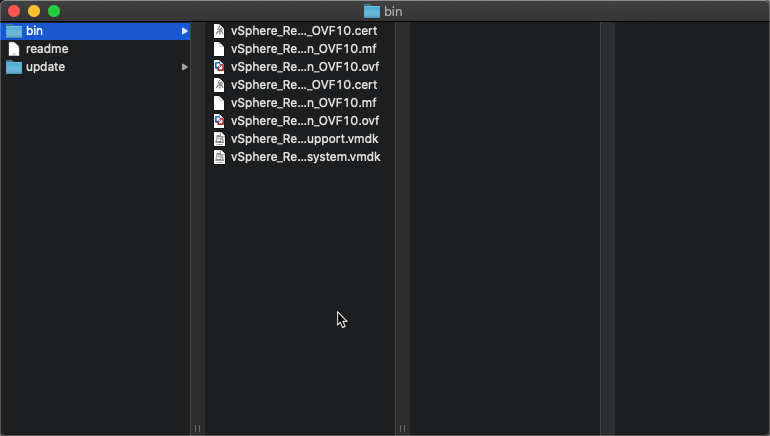
Task: Select the readme file name
Action: [x=47, y=49]
